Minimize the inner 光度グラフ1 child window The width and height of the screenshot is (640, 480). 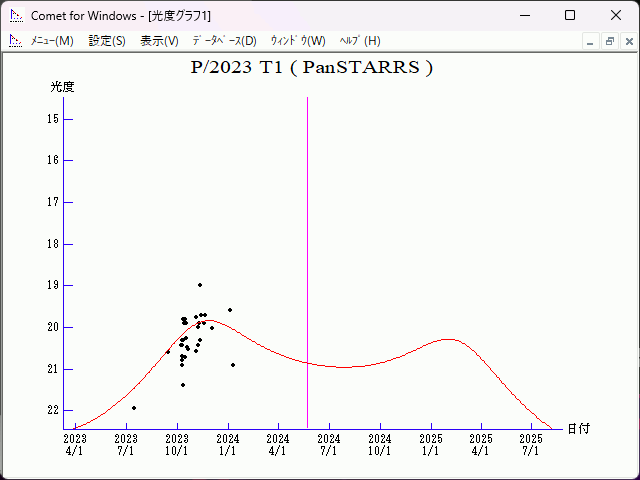pyautogui.click(x=591, y=41)
